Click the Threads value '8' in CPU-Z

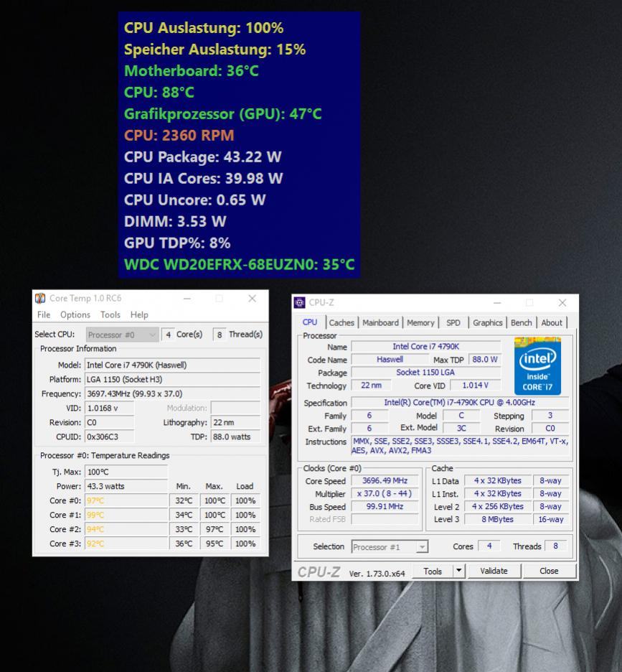click(x=555, y=546)
